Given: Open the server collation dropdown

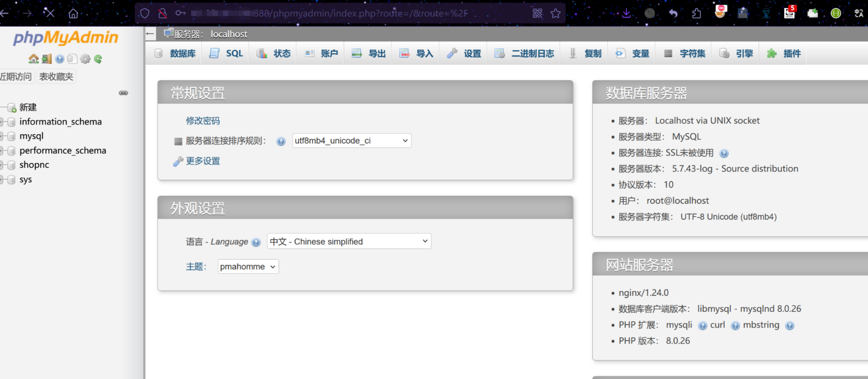Looking at the screenshot, I should point(352,141).
